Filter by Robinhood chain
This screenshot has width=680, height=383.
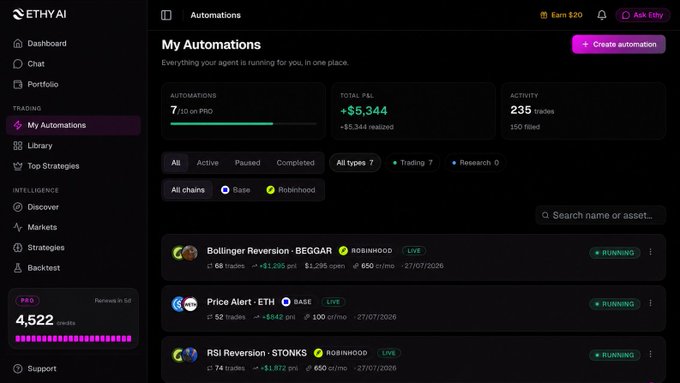coord(291,190)
